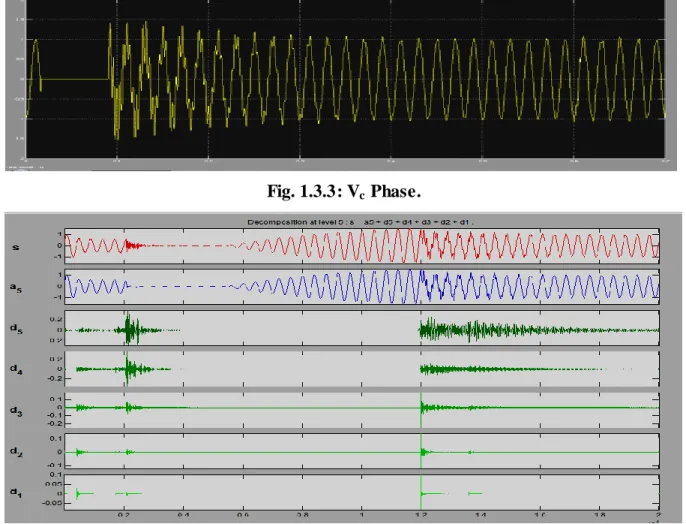The width and height of the screenshot is (686, 524).
Task: Click the flat segment of yellow waveform
Action: (75, 79)
